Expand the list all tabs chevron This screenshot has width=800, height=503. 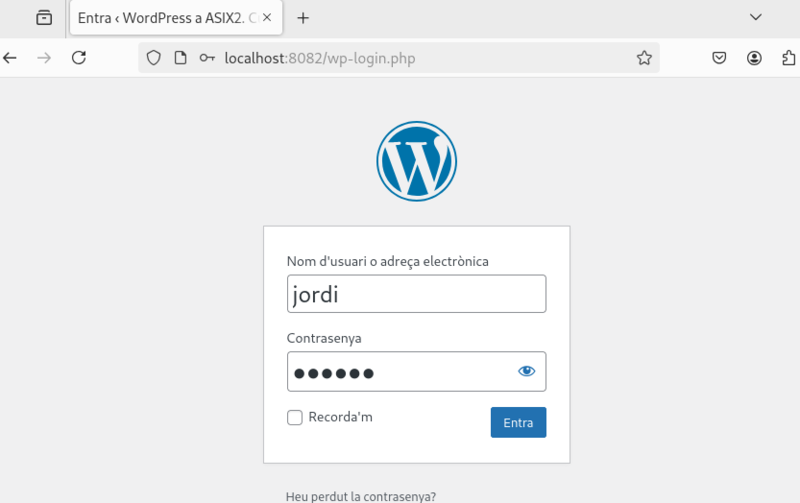click(756, 17)
